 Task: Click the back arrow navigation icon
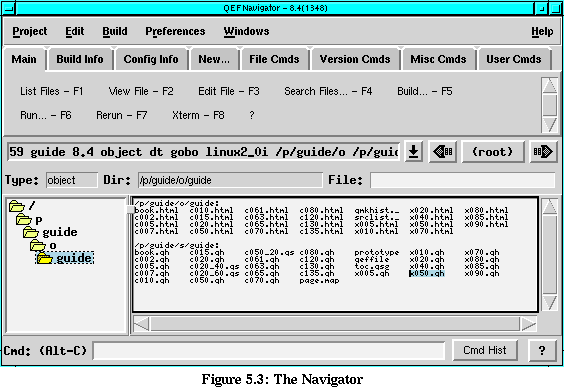pos(443,151)
